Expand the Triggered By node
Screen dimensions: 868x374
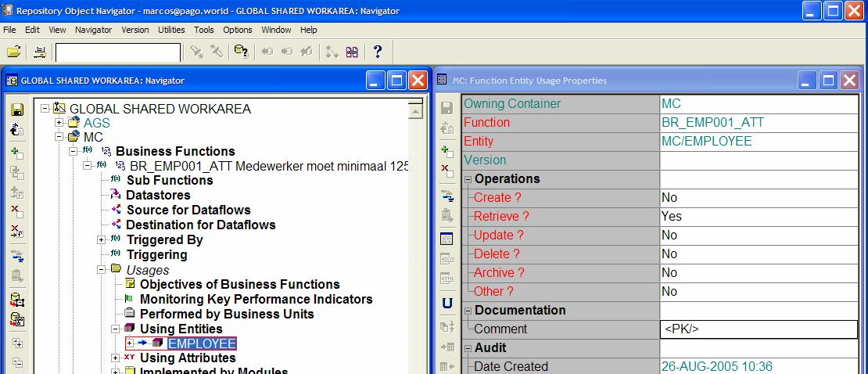pyautogui.click(x=102, y=240)
